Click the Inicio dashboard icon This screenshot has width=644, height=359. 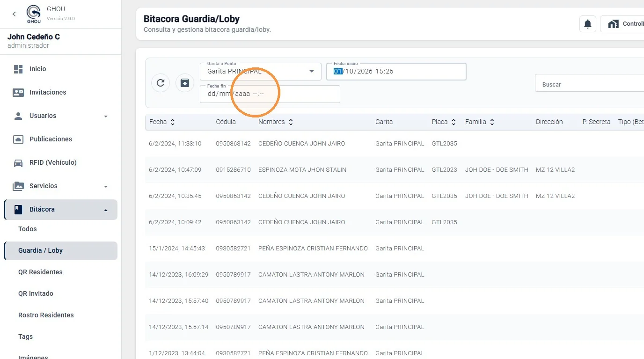tap(18, 69)
